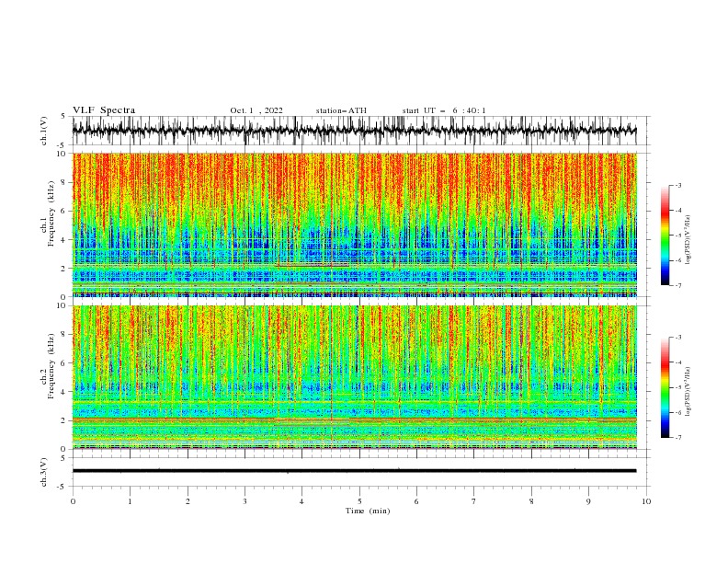Click the ch.2 spectrogram panel
The height and width of the screenshot is (563, 728).
coord(355,377)
